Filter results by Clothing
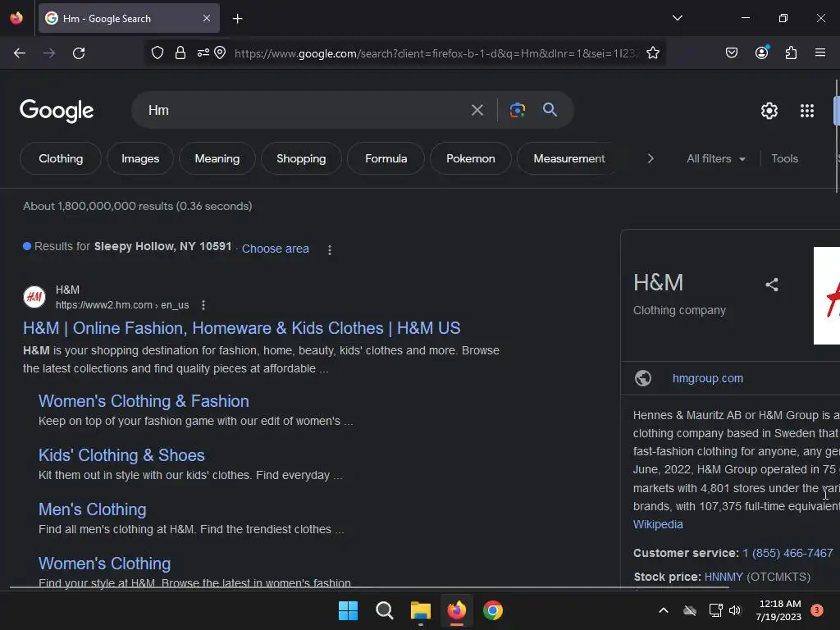This screenshot has height=630, width=840. point(61,158)
